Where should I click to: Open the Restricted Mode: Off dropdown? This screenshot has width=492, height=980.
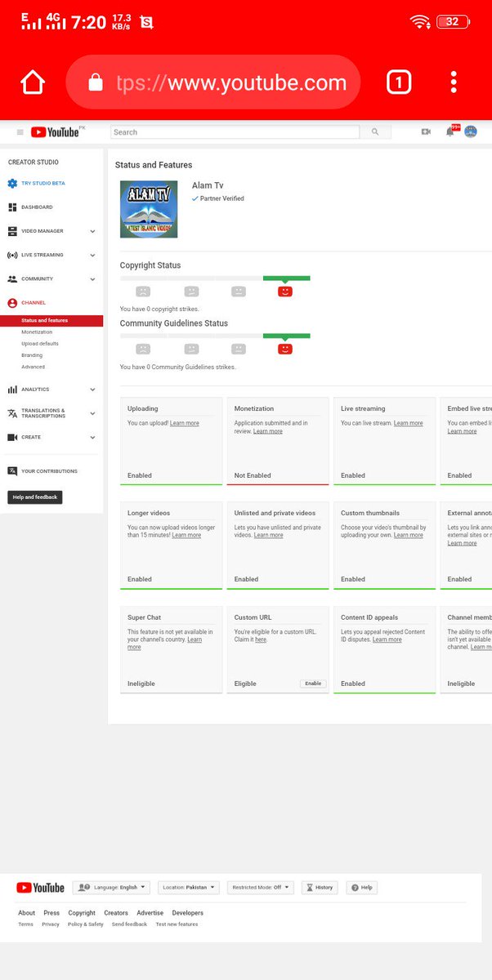[261, 888]
